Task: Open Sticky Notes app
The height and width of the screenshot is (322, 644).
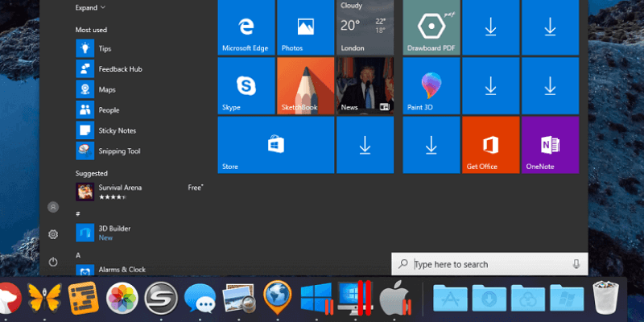Action: tap(139, 130)
